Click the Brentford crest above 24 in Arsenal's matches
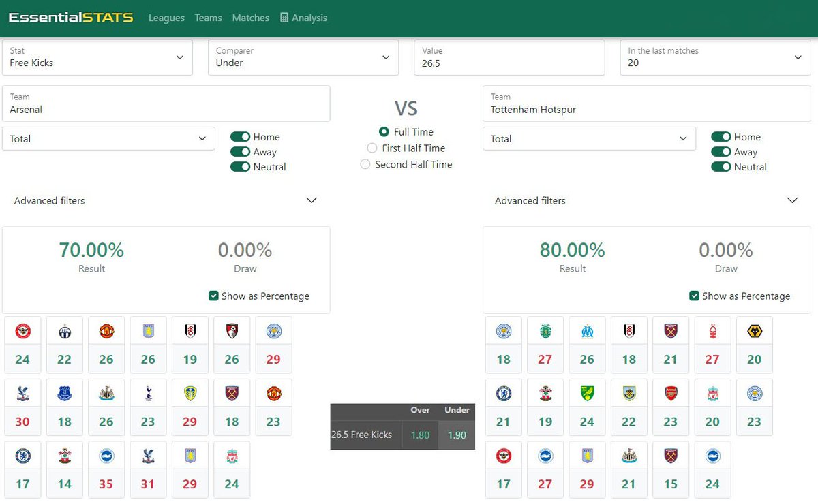 (x=22, y=332)
